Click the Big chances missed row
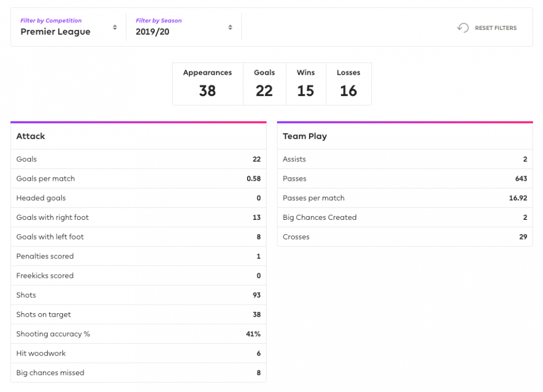The width and height of the screenshot is (543, 392). pos(138,373)
